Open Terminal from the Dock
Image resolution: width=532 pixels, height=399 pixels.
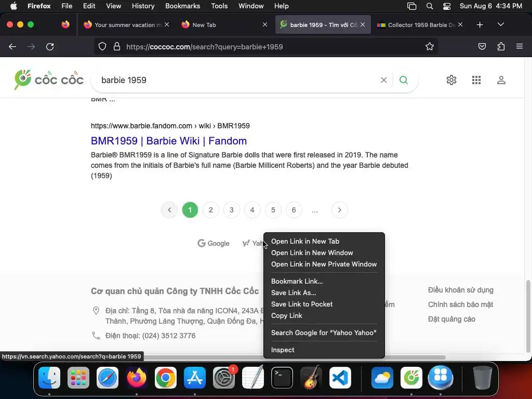click(282, 378)
